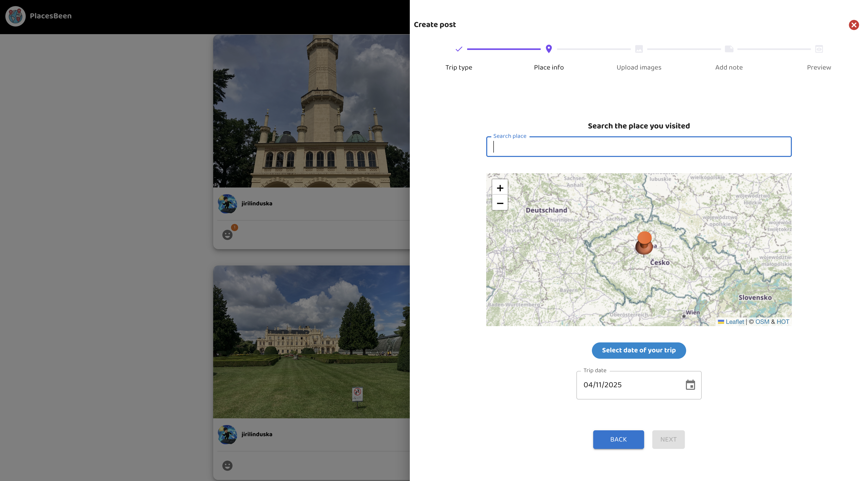Click the PlacesBeen globe logo
868x481 pixels.
16,16
